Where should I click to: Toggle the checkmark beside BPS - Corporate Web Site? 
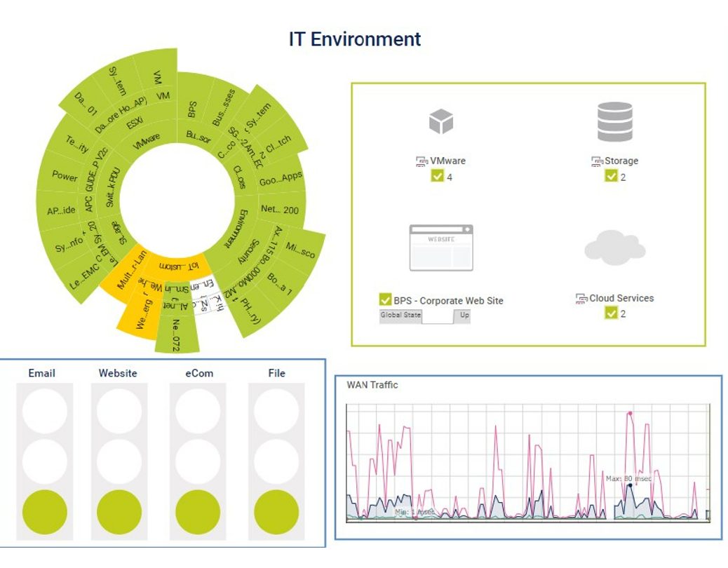click(x=385, y=300)
